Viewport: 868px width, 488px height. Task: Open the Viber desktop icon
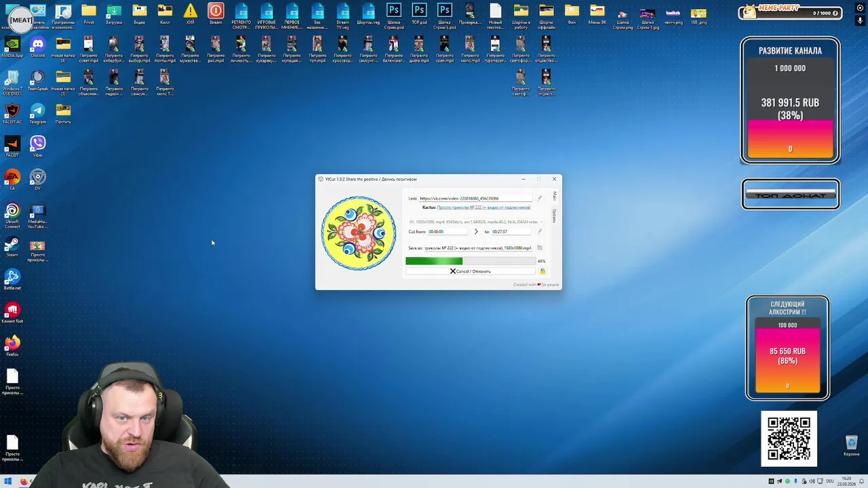38,146
